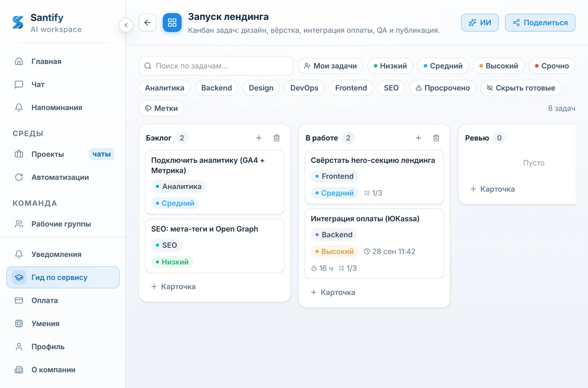Viewport: 588px width, 388px height.
Task: Open Оплата in the sidebar
Action: click(63, 301)
